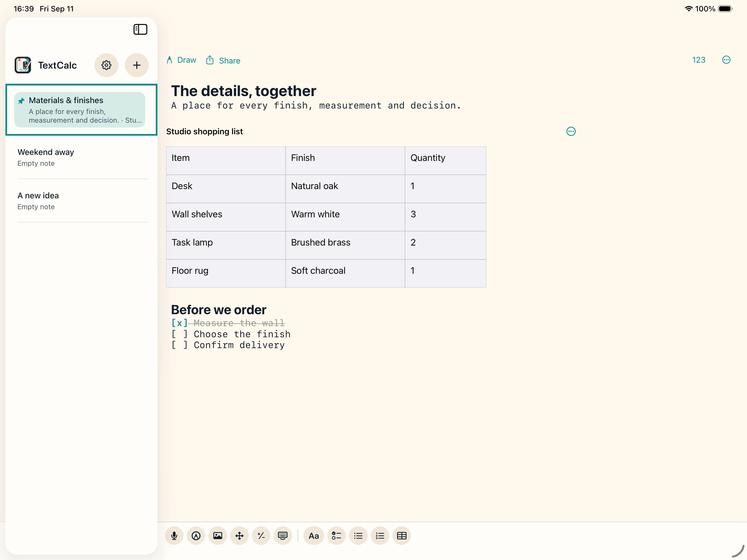Image resolution: width=747 pixels, height=560 pixels.
Task: Open TextCalc settings gear
Action: click(x=106, y=65)
